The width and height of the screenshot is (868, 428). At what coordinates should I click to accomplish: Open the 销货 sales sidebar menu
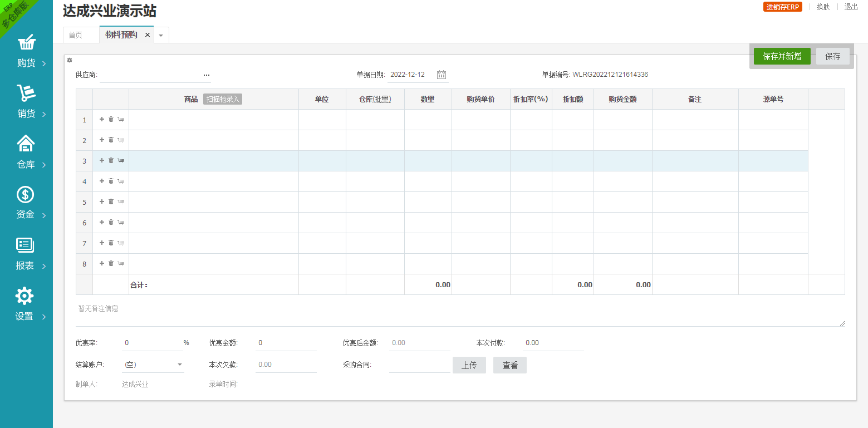click(26, 102)
